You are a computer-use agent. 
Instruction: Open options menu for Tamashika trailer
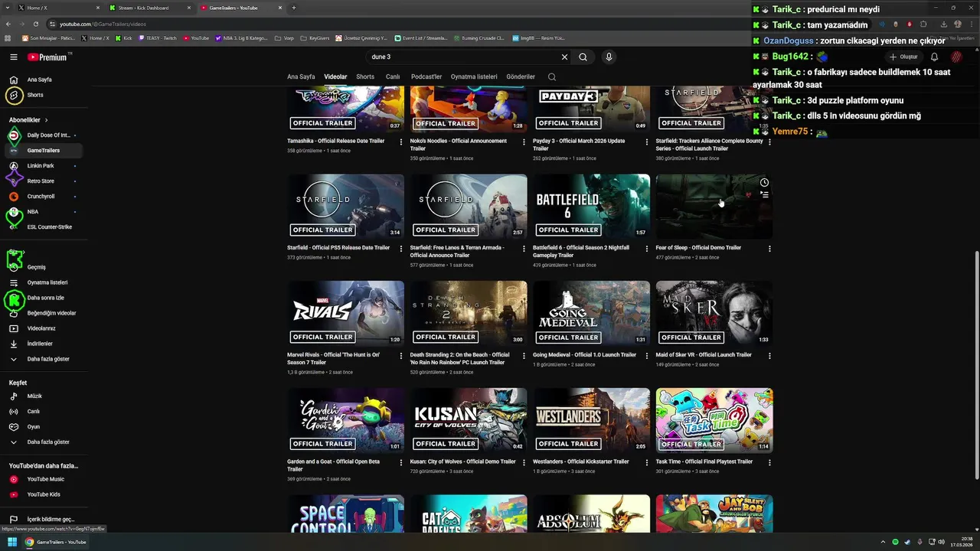click(401, 142)
